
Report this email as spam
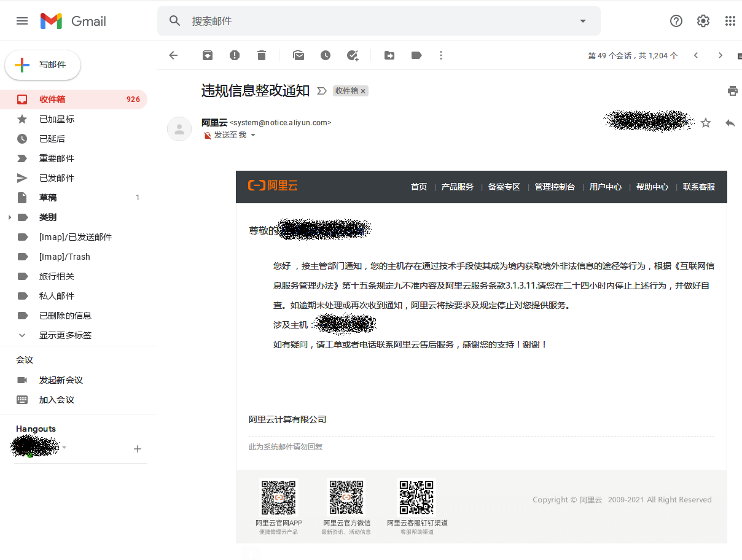[235, 55]
